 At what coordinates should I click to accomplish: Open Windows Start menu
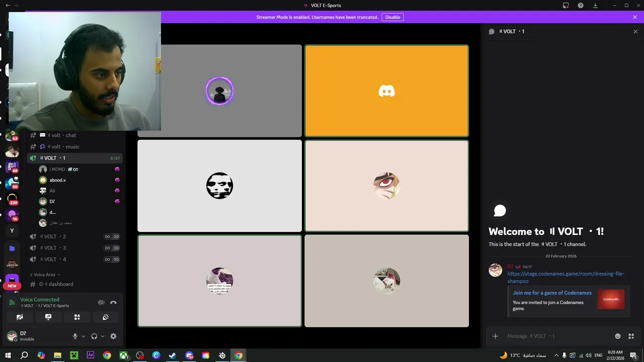click(x=8, y=355)
